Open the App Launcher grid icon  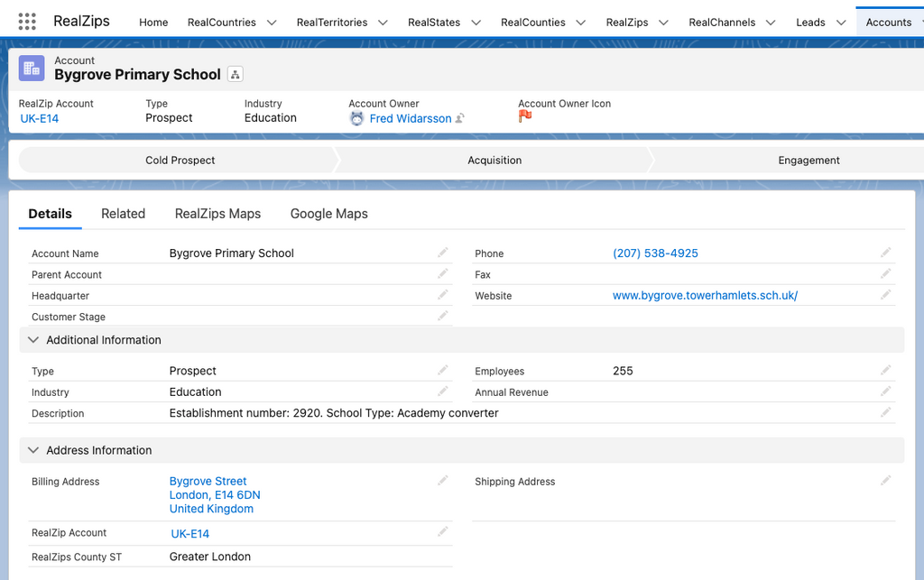tap(27, 22)
